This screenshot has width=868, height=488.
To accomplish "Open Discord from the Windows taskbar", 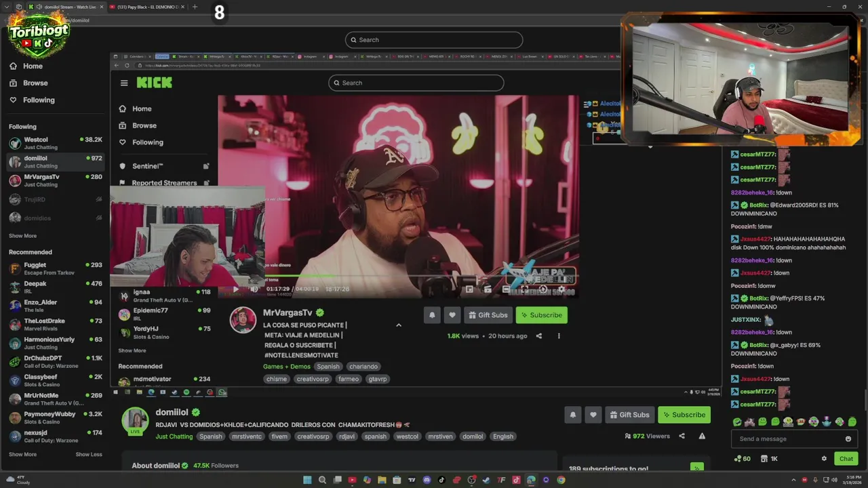I will 427,480.
